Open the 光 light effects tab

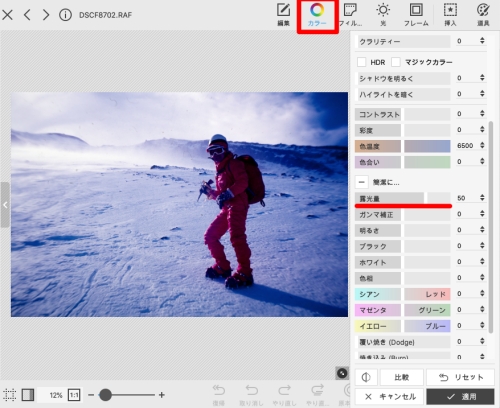click(x=383, y=14)
